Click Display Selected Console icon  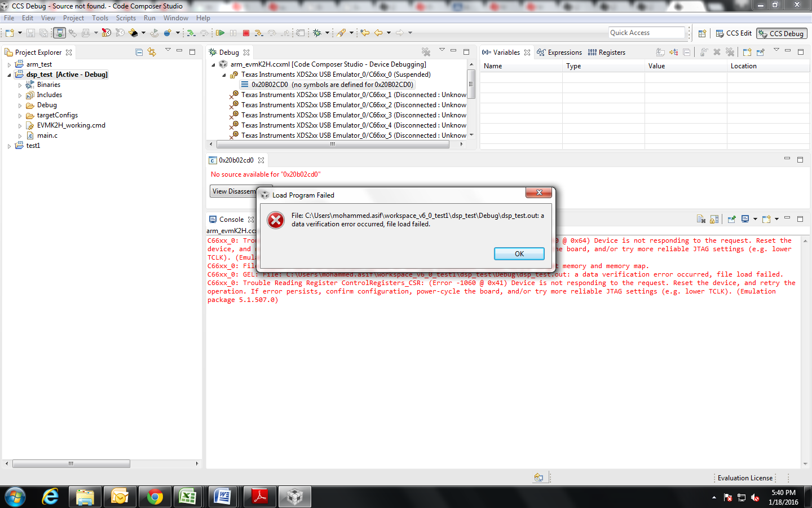coord(745,219)
